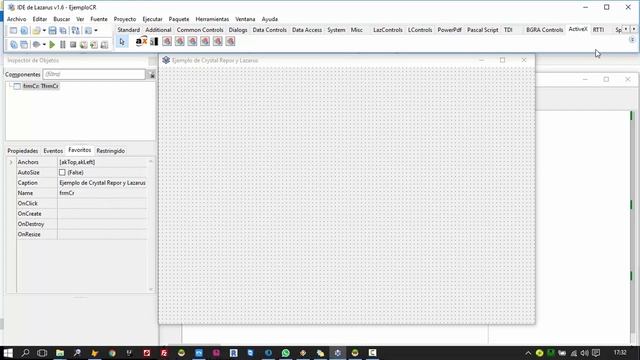Image resolution: width=640 pixels, height=360 pixels.
Task: Click the Step Out toolbar icon
Action: coord(104,44)
